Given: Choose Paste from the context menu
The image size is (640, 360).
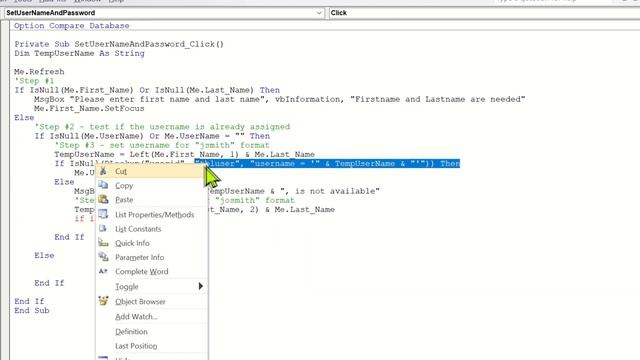Looking at the screenshot, I should click(x=151, y=200).
